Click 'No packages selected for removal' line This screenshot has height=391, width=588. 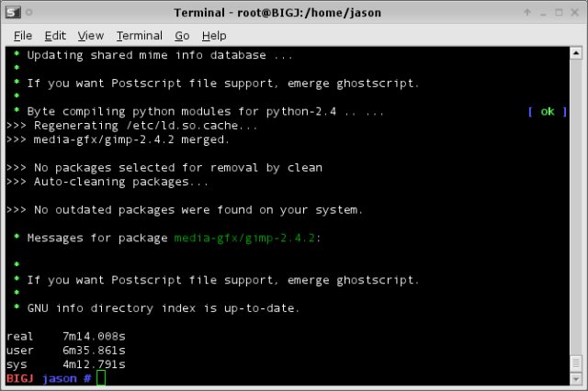(164, 168)
